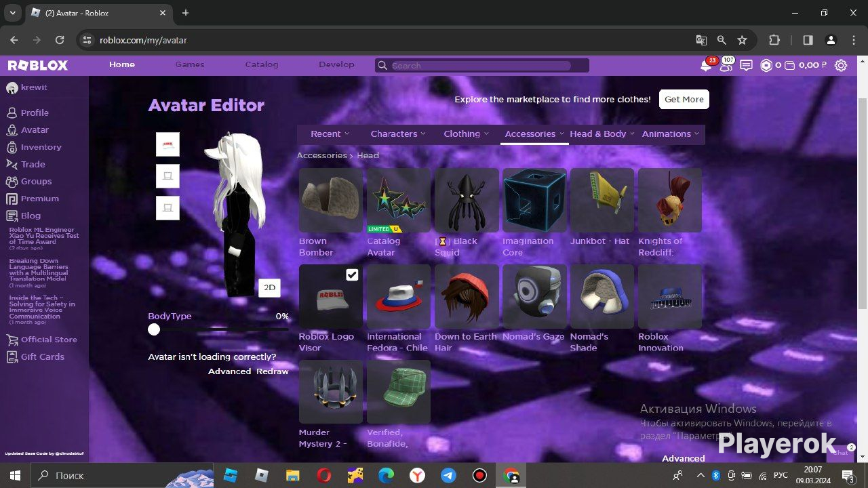Viewport: 868px width, 488px height.
Task: Open the Chrome tab search dropdown
Action: (12, 13)
